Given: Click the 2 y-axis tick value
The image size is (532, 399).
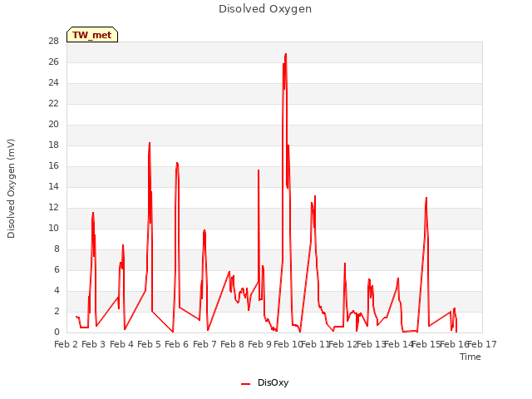Looking at the screenshot, I should (57, 311).
